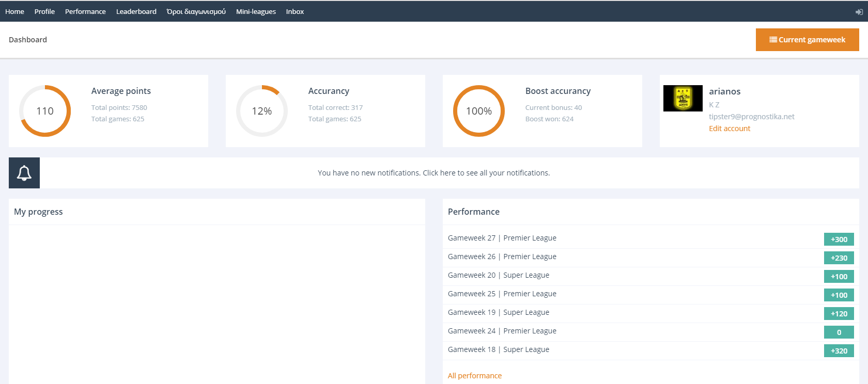Go to the Performance nav page
The width and height of the screenshot is (868, 384).
[85, 11]
